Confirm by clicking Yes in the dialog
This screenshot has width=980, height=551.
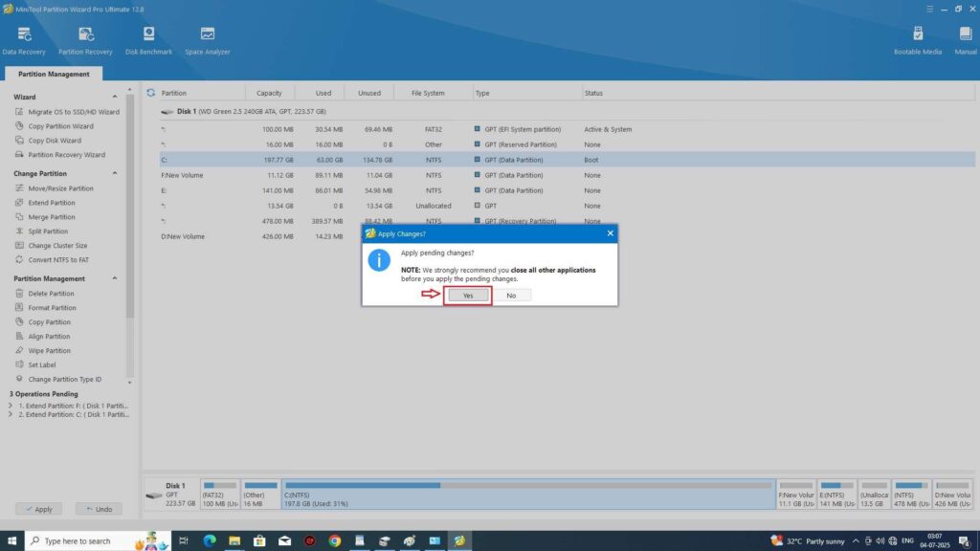468,296
